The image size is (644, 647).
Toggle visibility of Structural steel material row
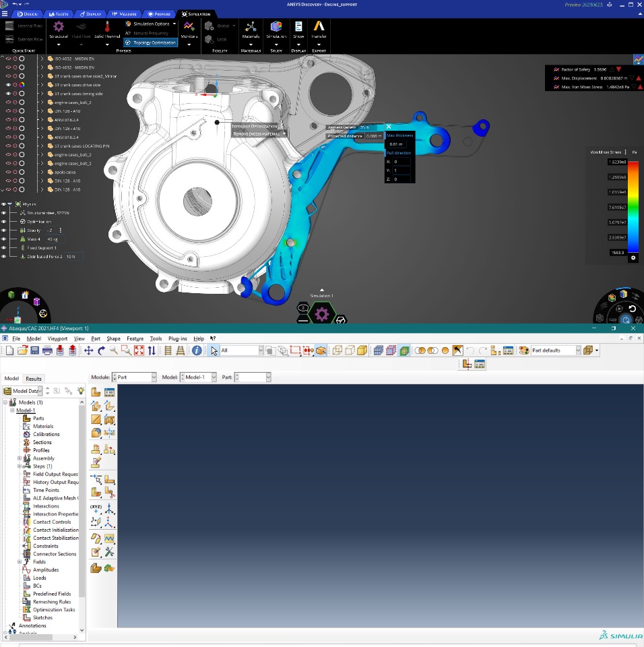(4, 213)
